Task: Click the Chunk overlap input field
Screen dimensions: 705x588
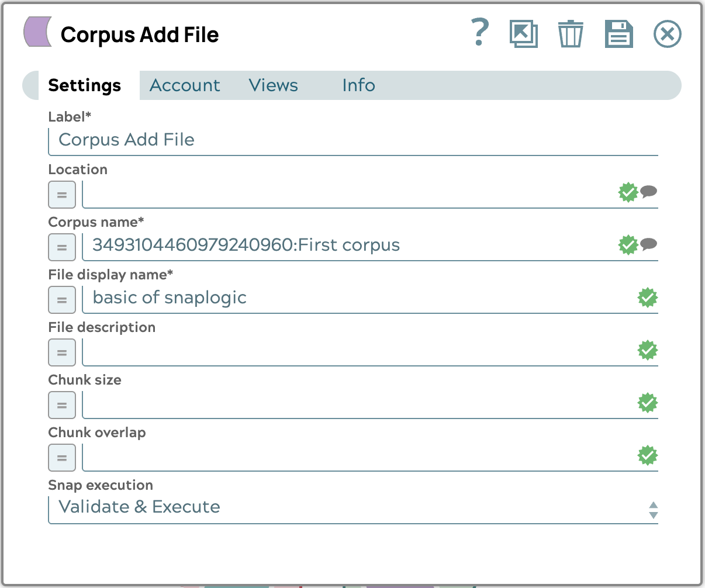Action: point(357,456)
